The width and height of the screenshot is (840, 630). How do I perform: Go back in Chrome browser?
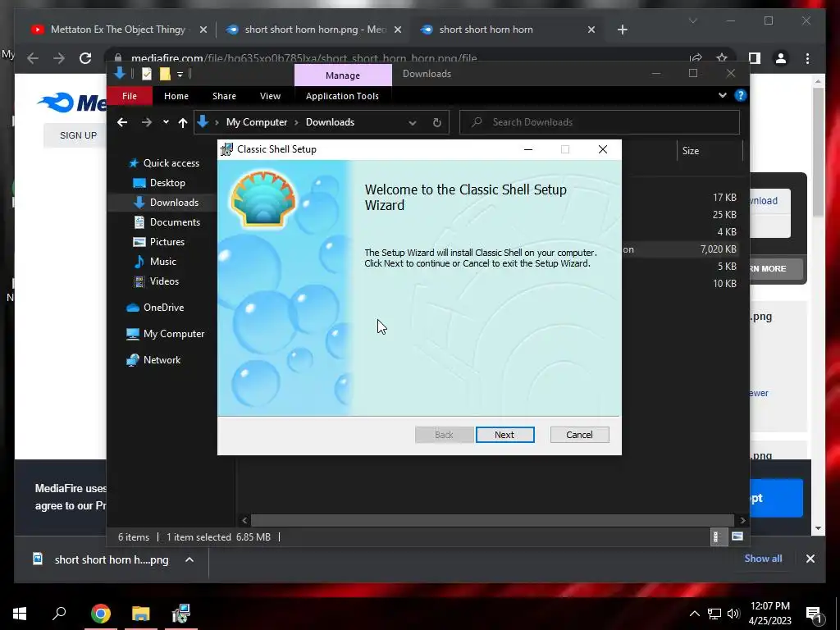(33, 58)
